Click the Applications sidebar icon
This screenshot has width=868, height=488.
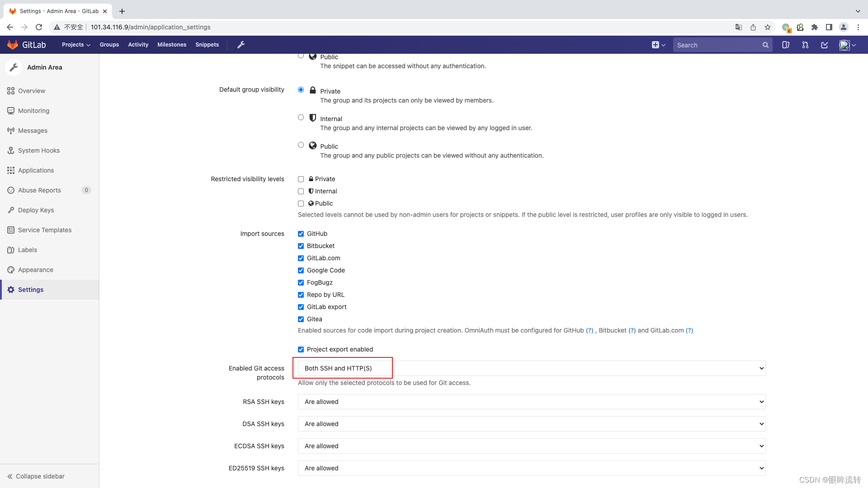point(11,170)
